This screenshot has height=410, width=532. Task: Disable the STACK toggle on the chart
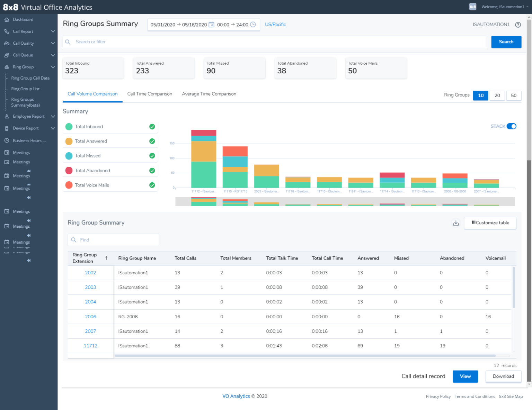[x=512, y=126]
